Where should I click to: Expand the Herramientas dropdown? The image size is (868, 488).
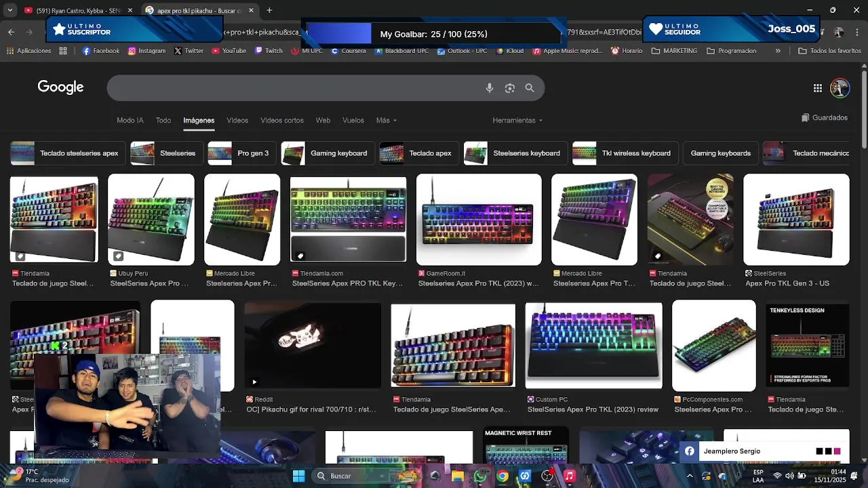[x=517, y=120]
